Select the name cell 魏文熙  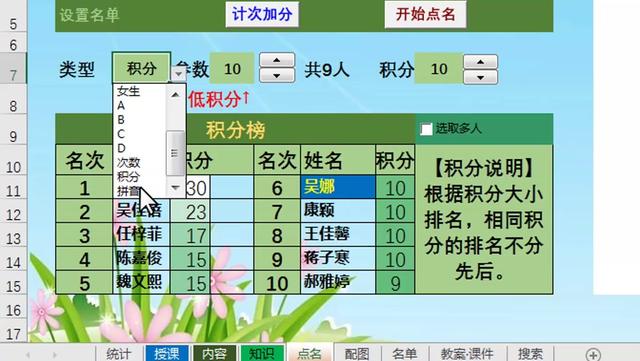tap(141, 282)
